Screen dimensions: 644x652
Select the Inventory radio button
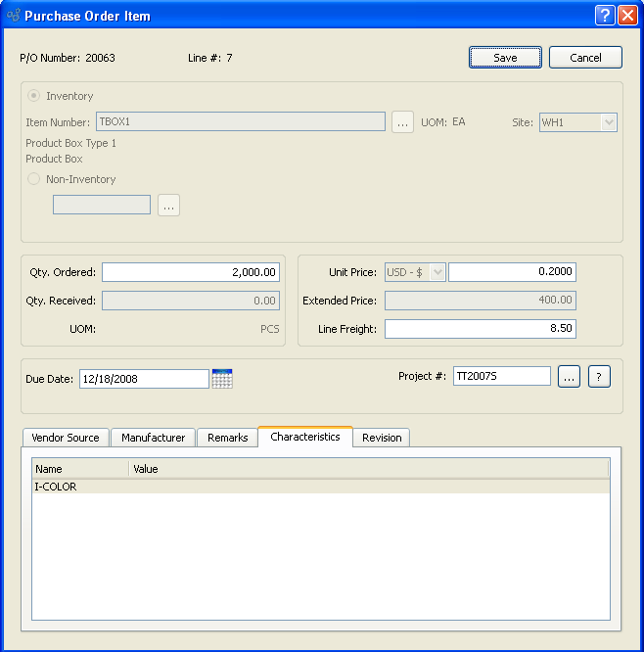(x=34, y=96)
